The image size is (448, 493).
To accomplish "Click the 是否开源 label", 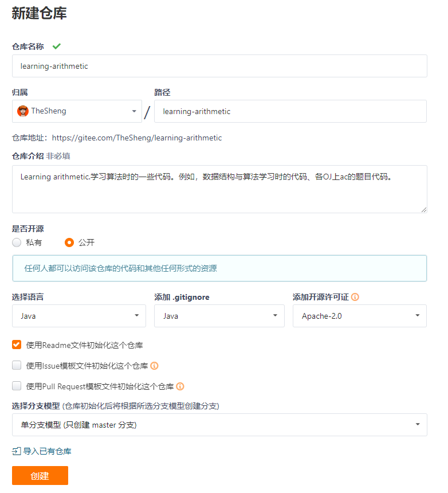I will (x=28, y=229).
